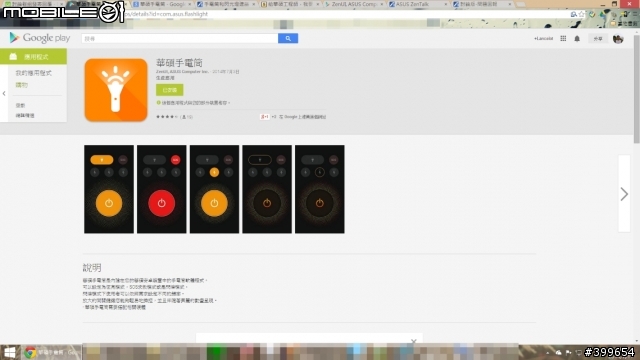This screenshot has height=360, width=640.
Task: Open My apps (我的應用程式) in the sidebar
Action: coord(33,73)
